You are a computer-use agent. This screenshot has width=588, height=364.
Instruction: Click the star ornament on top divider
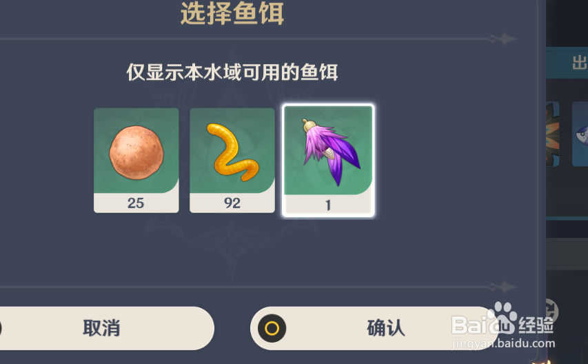[x=503, y=39]
